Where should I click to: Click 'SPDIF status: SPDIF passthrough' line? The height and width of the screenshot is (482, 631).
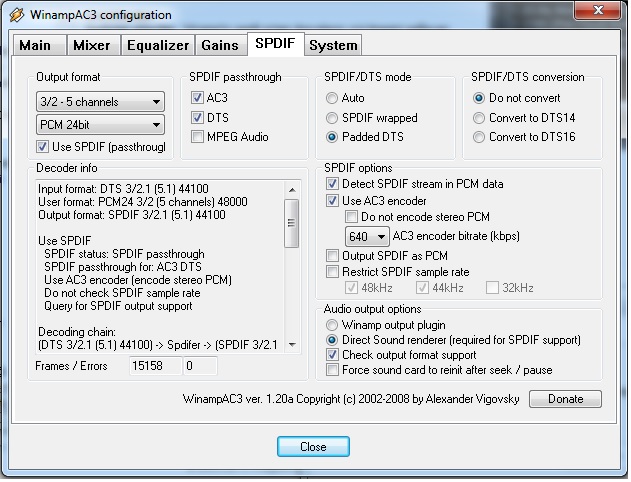124,254
